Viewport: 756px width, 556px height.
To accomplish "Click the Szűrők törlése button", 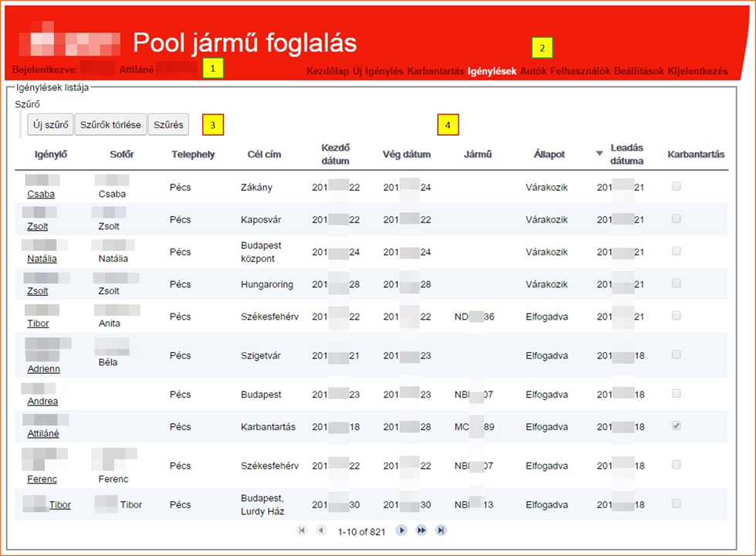I will point(111,124).
